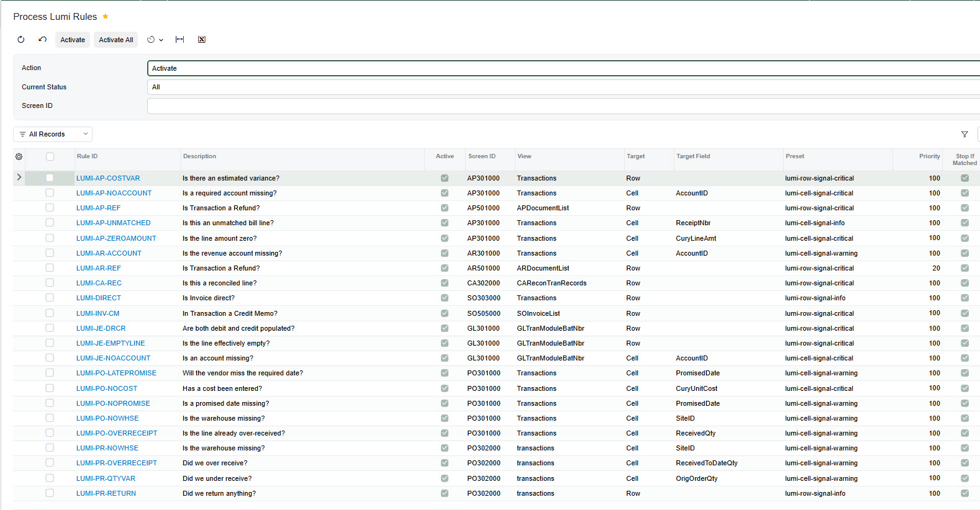Sort by the Rule ID column header
This screenshot has width=980, height=510.
[x=87, y=156]
